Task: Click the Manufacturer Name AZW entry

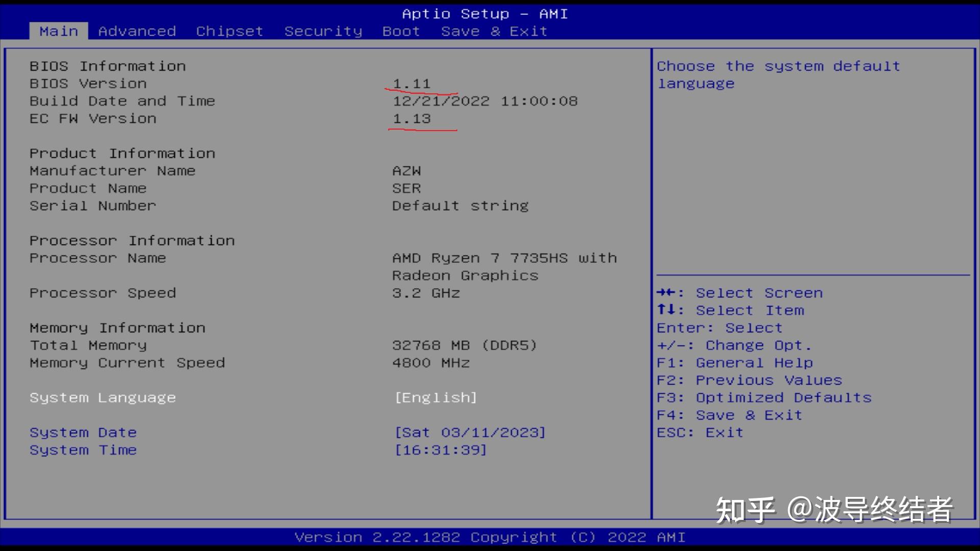Action: (406, 170)
